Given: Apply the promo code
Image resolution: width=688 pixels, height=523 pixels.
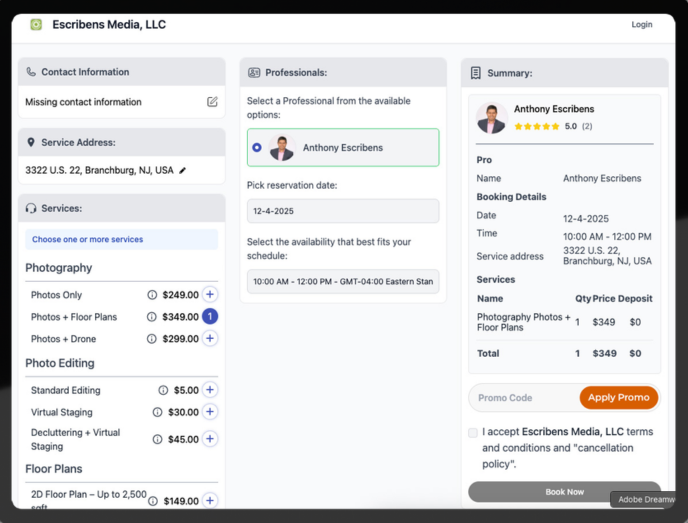Looking at the screenshot, I should pos(619,398).
